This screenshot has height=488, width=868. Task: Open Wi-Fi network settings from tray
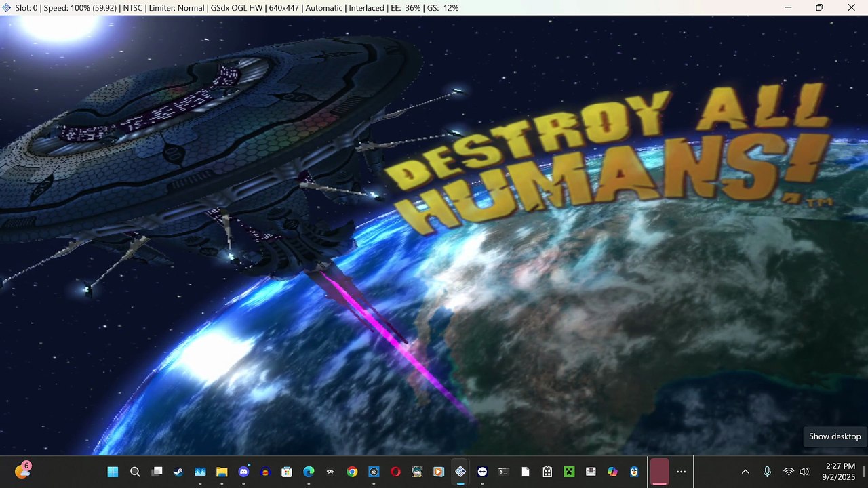coord(789,472)
